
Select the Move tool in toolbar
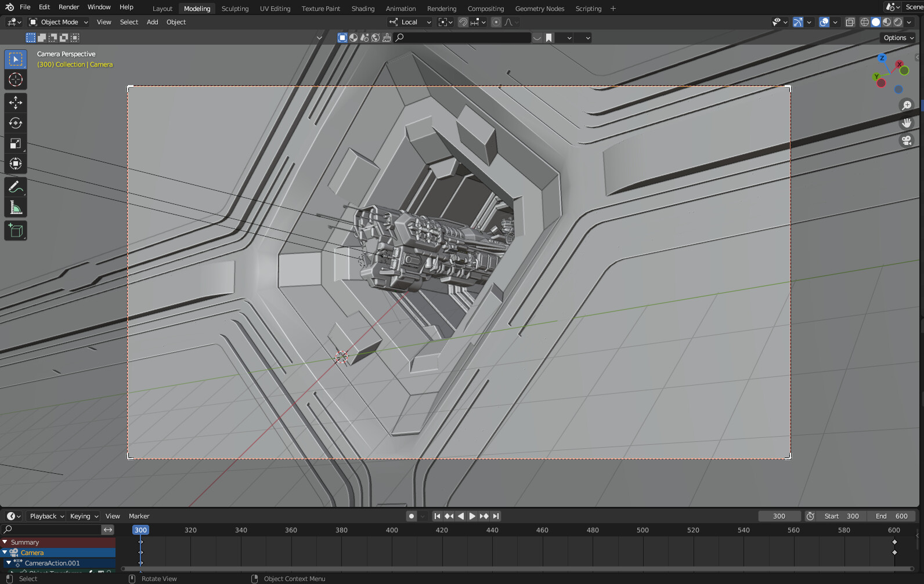point(16,103)
